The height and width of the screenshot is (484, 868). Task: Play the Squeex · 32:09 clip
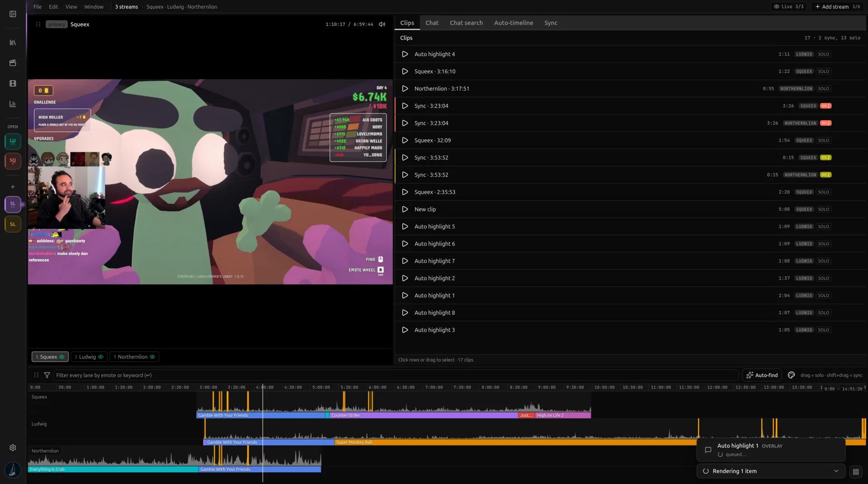tap(405, 141)
